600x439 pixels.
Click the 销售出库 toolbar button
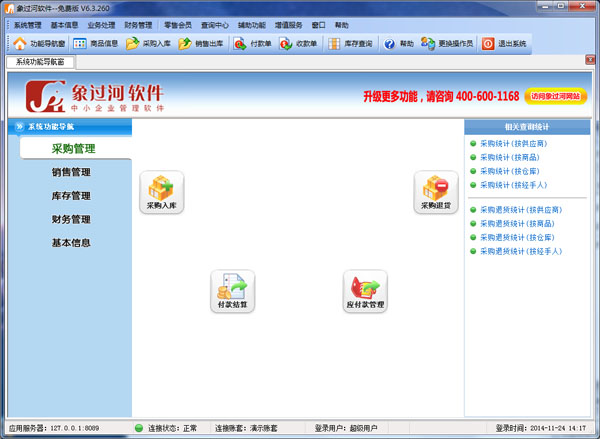pyautogui.click(x=201, y=44)
